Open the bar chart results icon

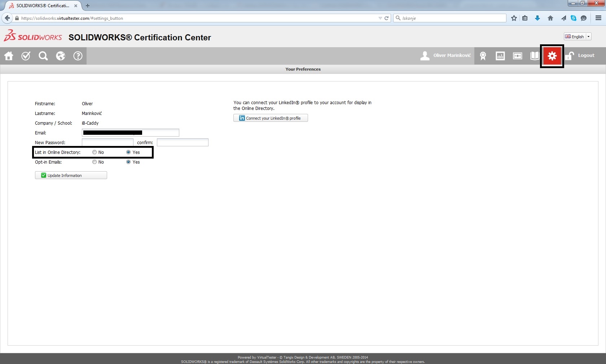(x=500, y=56)
